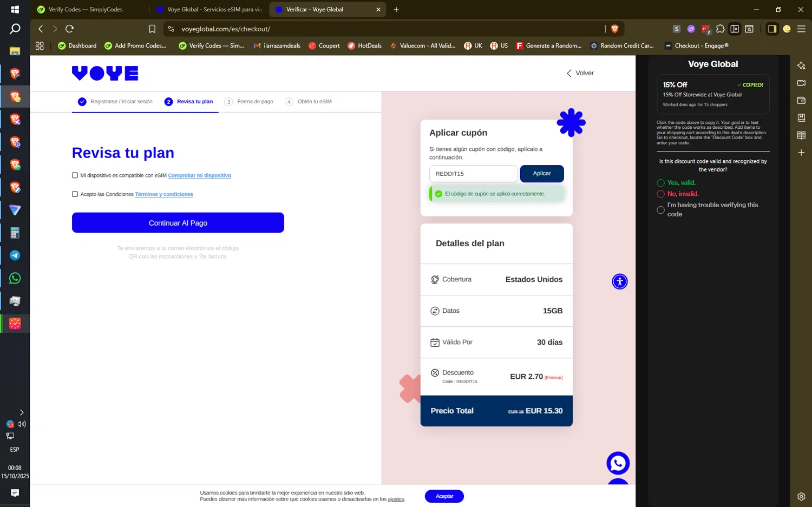Open Random Credit Card bookmark
Viewport: 812px width, 507px height.
(622, 46)
